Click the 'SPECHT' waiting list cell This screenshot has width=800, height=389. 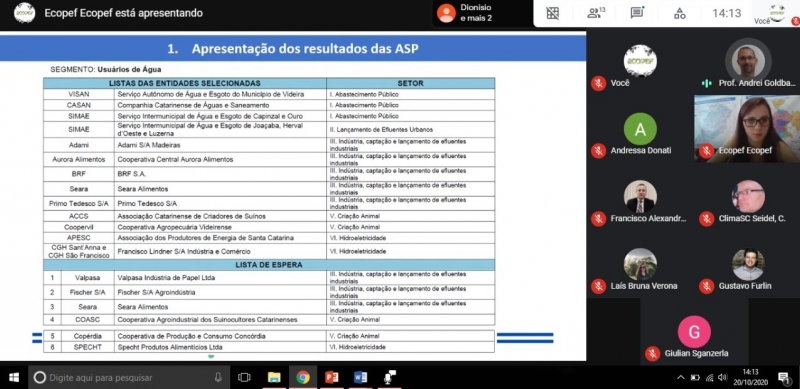(x=87, y=347)
